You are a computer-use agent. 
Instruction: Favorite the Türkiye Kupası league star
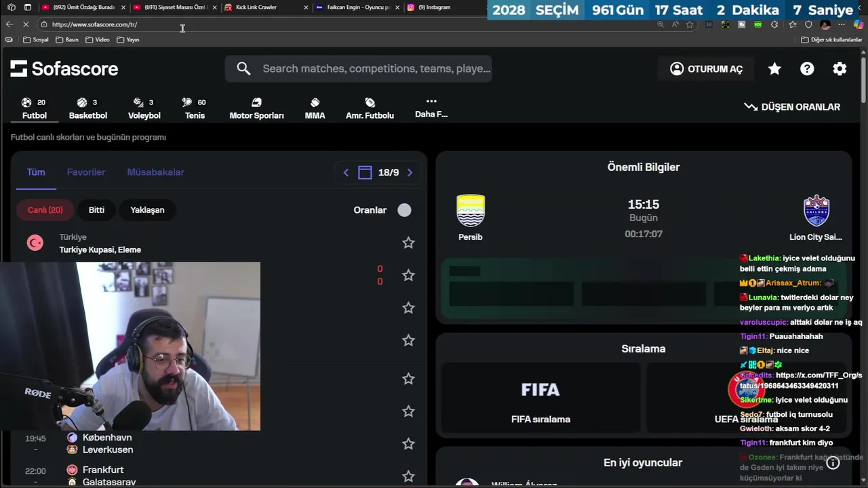tap(408, 243)
